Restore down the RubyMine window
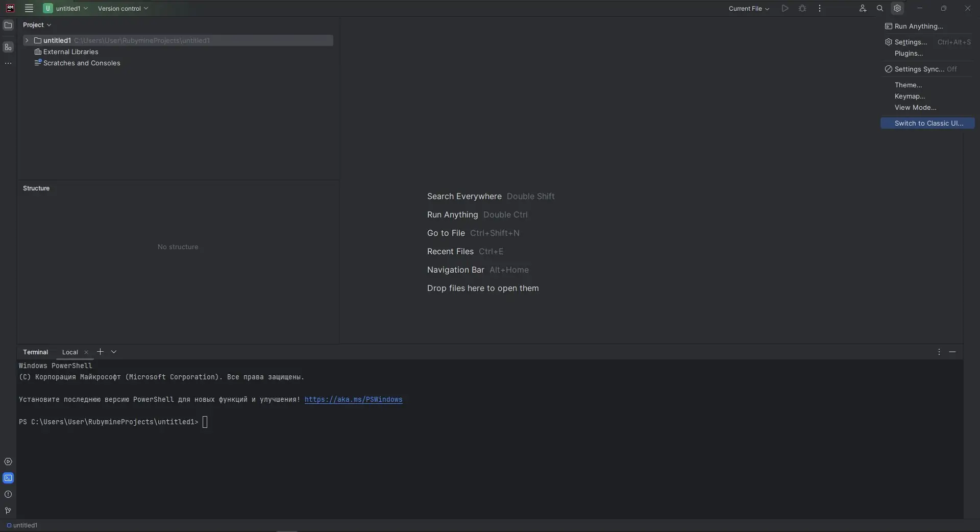The width and height of the screenshot is (980, 532). pos(944,8)
